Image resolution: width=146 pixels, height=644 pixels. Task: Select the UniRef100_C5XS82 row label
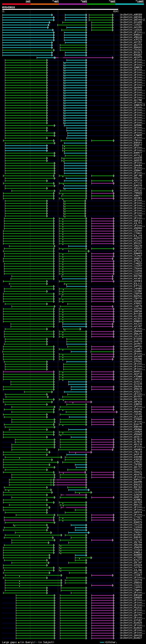(131, 50)
